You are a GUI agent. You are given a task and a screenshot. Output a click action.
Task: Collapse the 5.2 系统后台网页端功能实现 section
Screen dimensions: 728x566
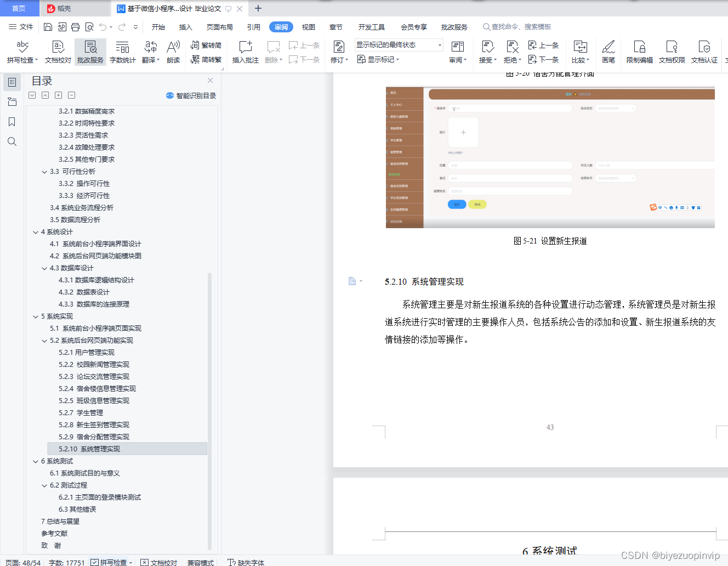click(45, 340)
